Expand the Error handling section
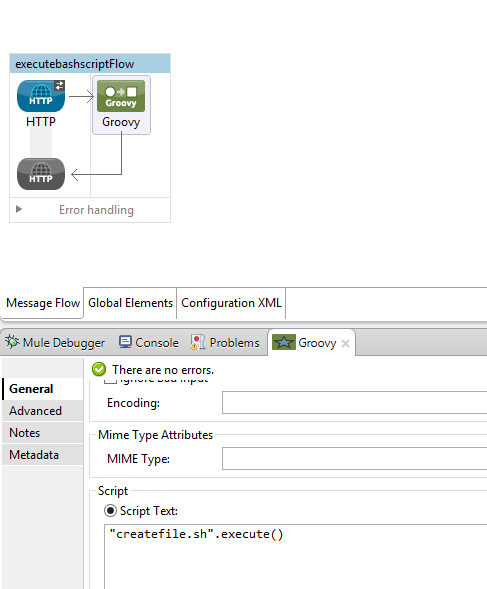 (x=19, y=209)
